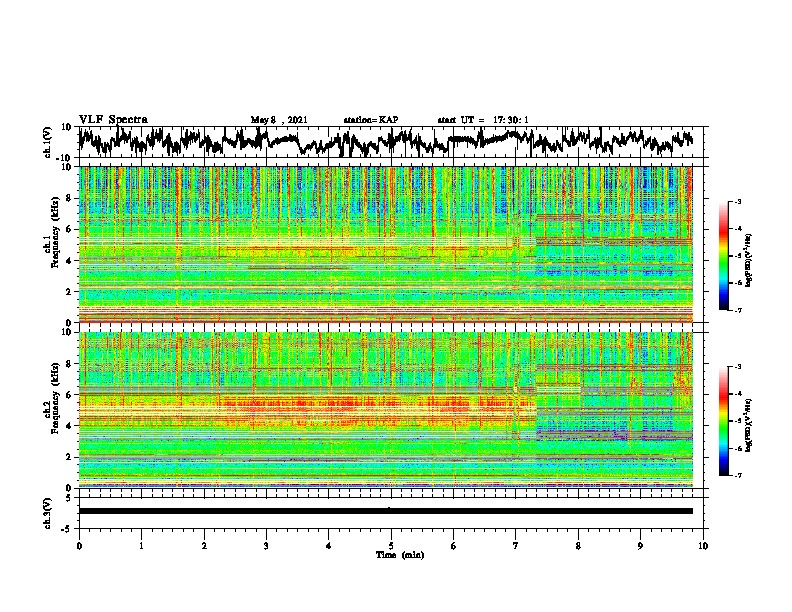Click the time axis tick label "8"
Image resolution: width=792 pixels, height=612 pixels.
578,546
